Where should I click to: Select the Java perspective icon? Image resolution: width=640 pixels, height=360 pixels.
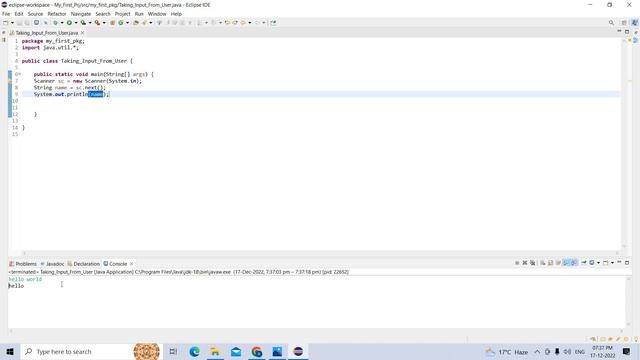(x=634, y=23)
